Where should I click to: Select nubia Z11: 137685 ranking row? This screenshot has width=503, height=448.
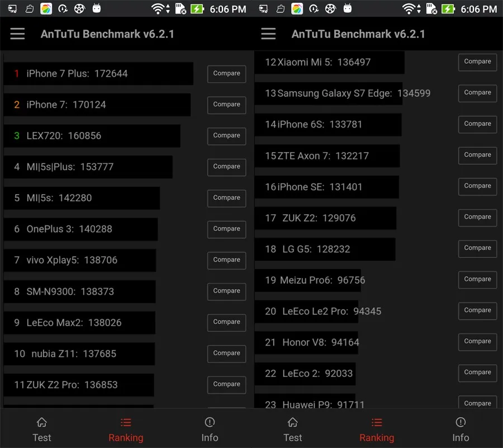(x=79, y=353)
